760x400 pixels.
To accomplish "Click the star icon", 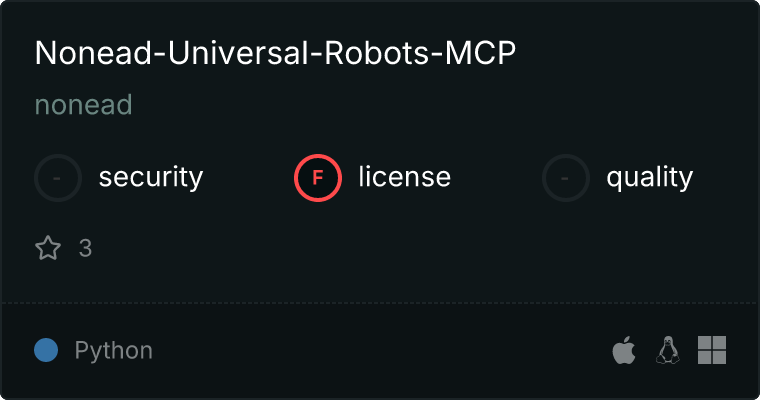I will point(48,248).
